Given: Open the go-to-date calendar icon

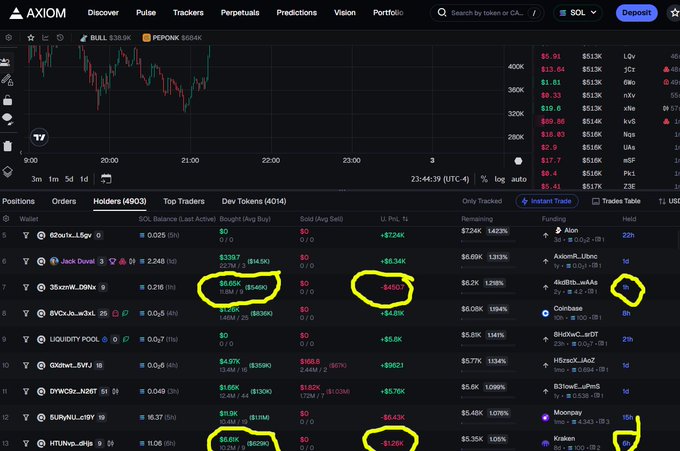Looking at the screenshot, I should click(x=106, y=179).
